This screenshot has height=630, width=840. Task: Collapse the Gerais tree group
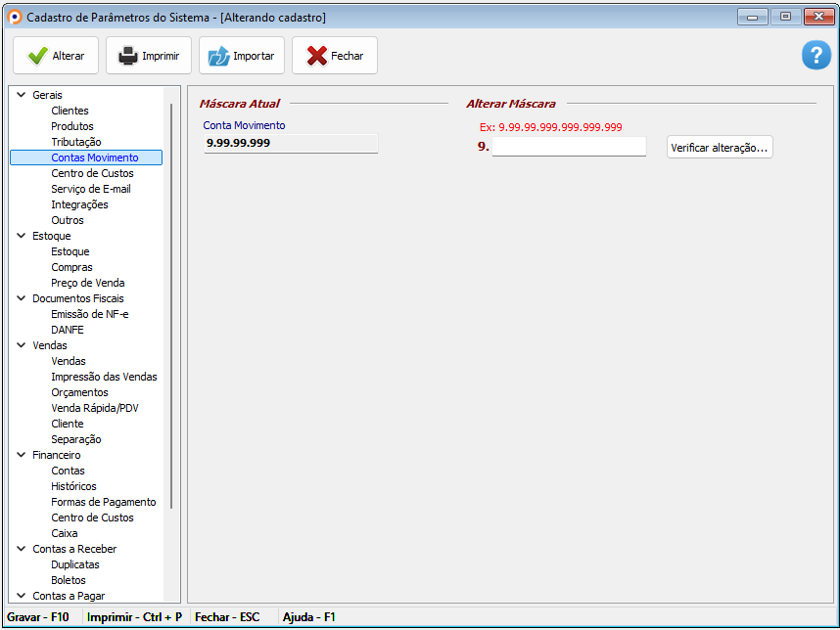pos(22,95)
